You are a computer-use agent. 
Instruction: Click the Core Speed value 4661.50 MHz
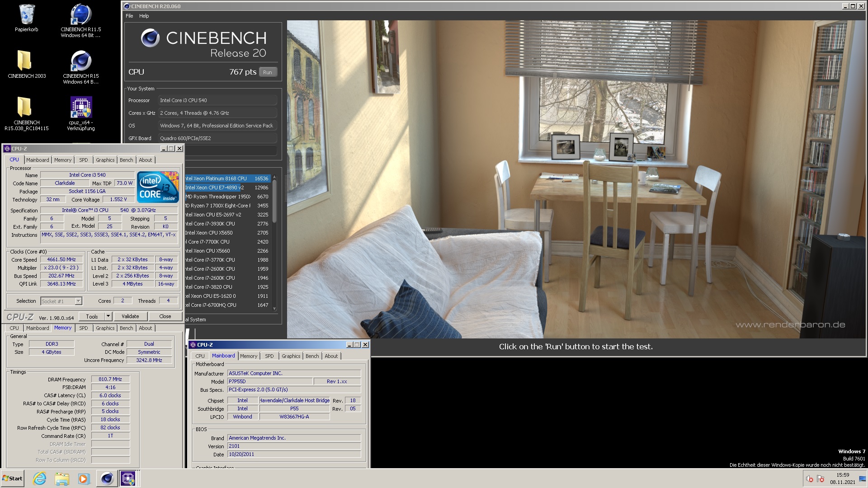[x=61, y=259]
